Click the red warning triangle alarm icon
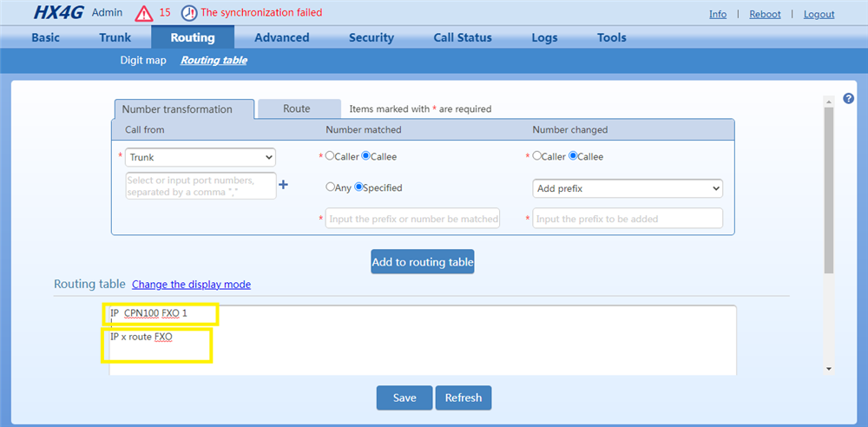Viewport: 868px width, 427px height. click(x=143, y=14)
